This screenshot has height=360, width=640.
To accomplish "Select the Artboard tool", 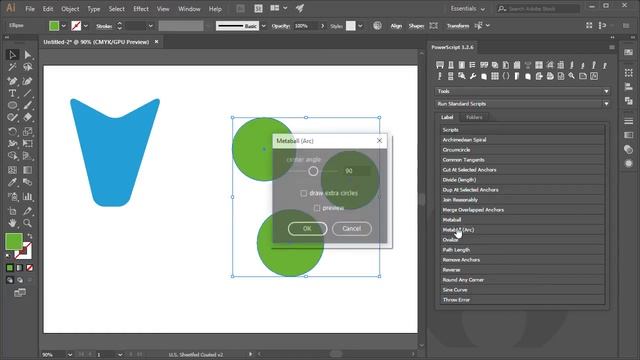I will (x=12, y=211).
